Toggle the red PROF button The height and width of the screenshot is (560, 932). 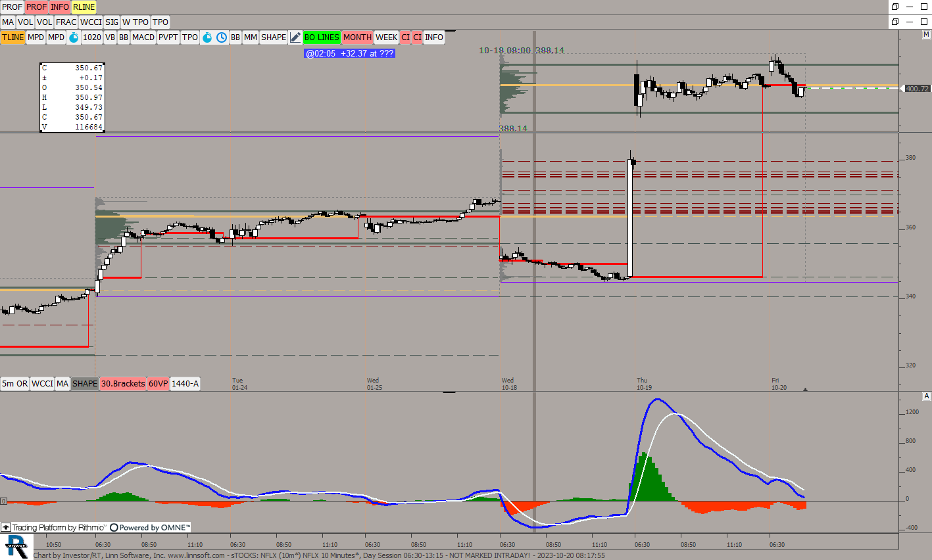coord(37,7)
